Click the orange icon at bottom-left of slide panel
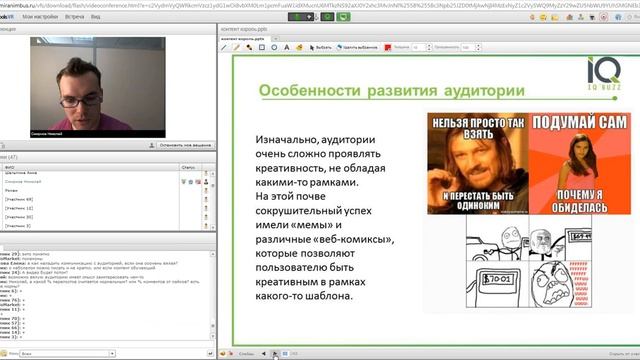Viewport: 640px width, 360px height. pyautogui.click(x=223, y=353)
